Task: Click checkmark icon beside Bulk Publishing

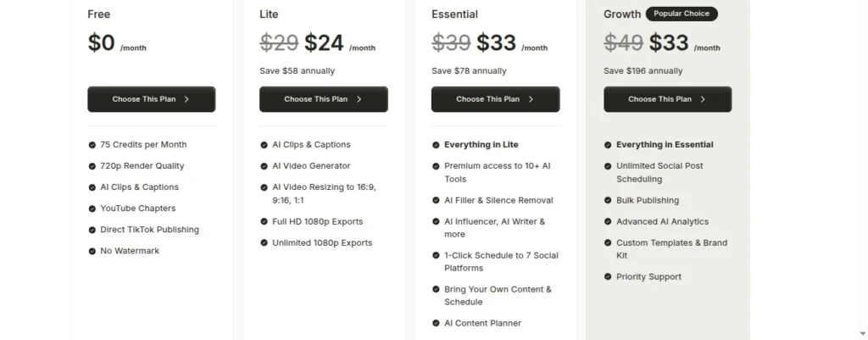Action: pos(608,200)
